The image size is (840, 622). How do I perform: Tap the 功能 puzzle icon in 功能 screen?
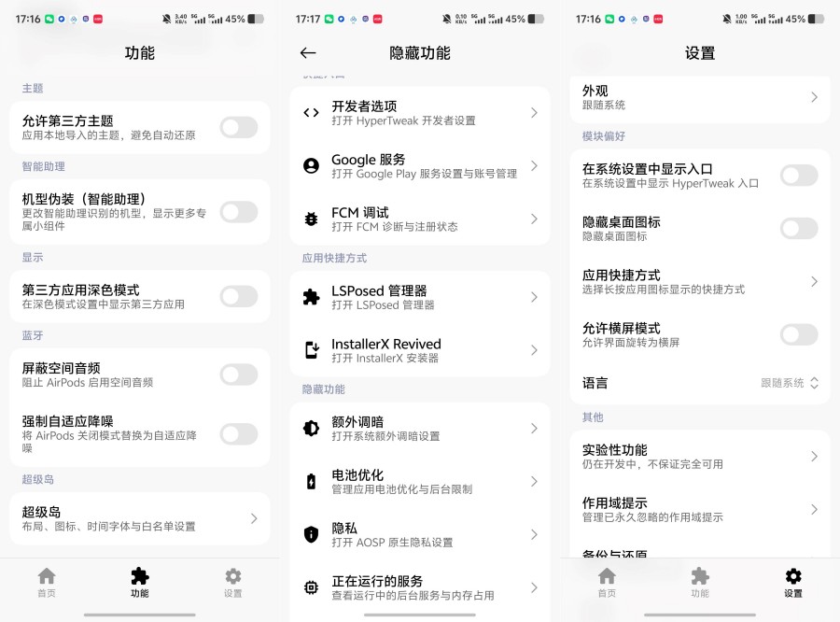point(140,576)
